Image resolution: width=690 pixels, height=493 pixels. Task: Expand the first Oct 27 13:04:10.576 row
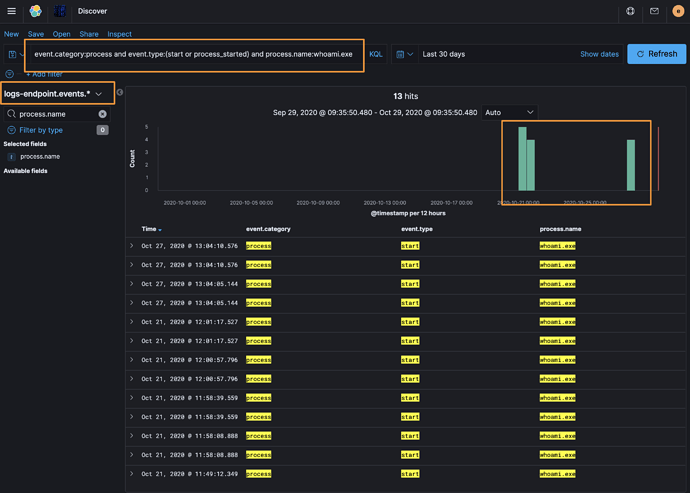click(x=132, y=246)
